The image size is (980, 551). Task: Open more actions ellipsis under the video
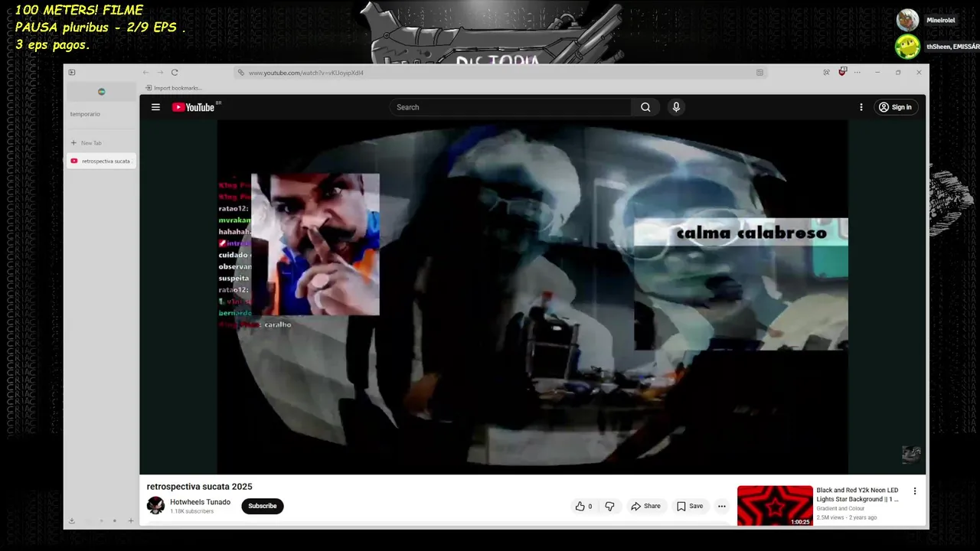(x=721, y=506)
